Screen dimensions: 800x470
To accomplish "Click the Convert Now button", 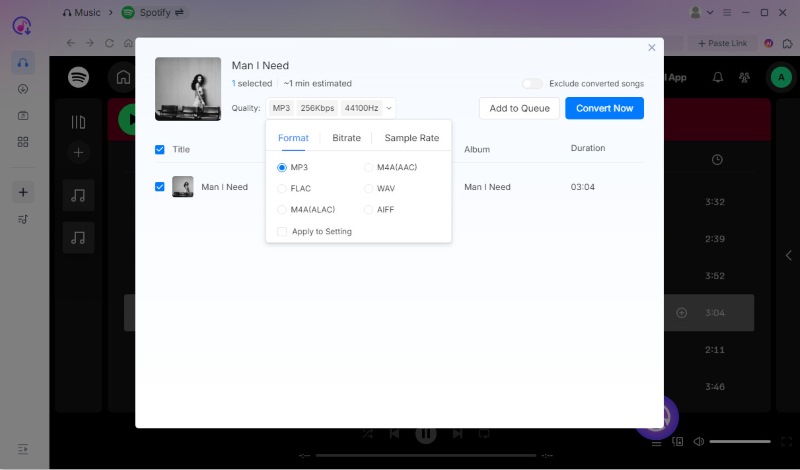I will coord(604,108).
